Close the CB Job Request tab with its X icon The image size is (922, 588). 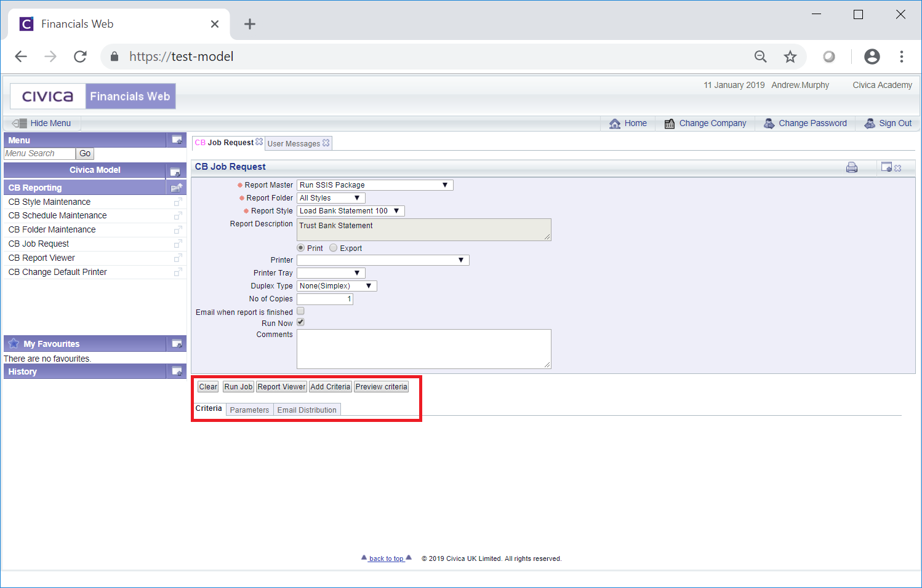[259, 142]
